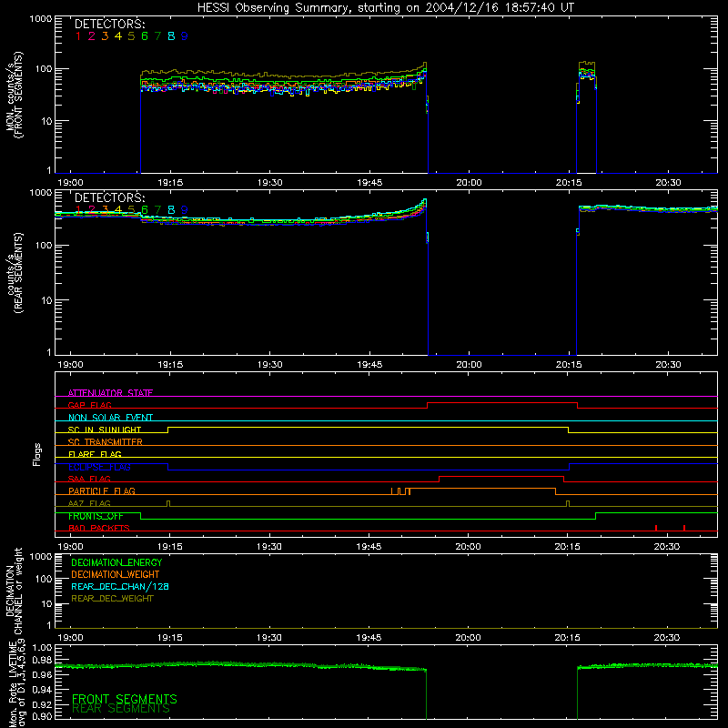
Task: Click the DECIMATION_WEIGHT legend entry
Action: [116, 574]
